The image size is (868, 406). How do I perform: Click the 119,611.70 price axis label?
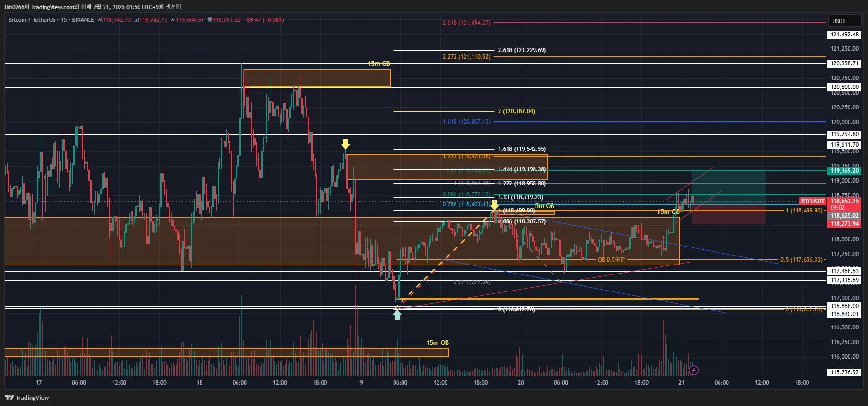point(844,145)
